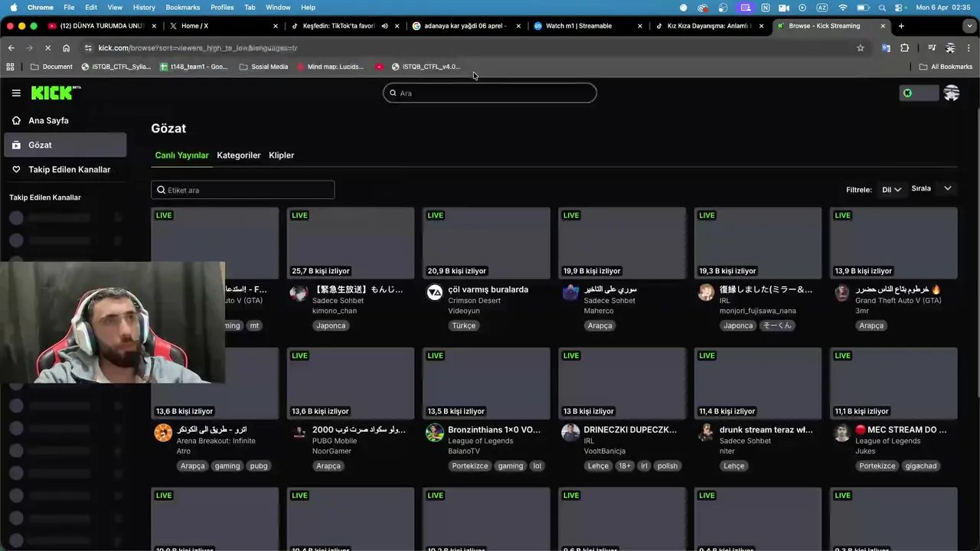Open monjori_fujisawa_nana channel avatar
The height and width of the screenshot is (551, 980).
pos(706,292)
